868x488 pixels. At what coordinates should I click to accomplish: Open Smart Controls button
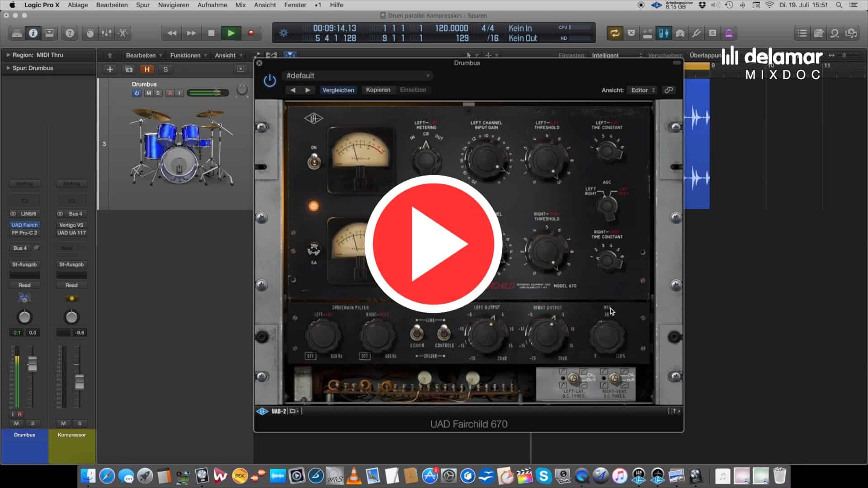[x=90, y=33]
